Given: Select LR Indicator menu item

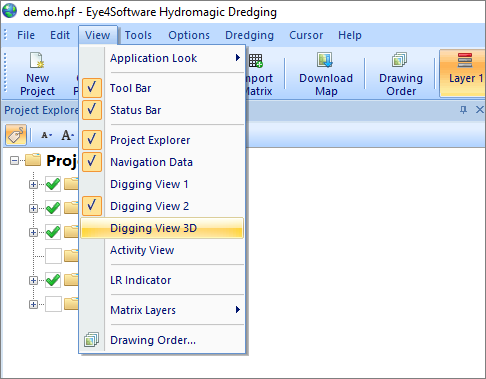Looking at the screenshot, I should click(162, 280).
